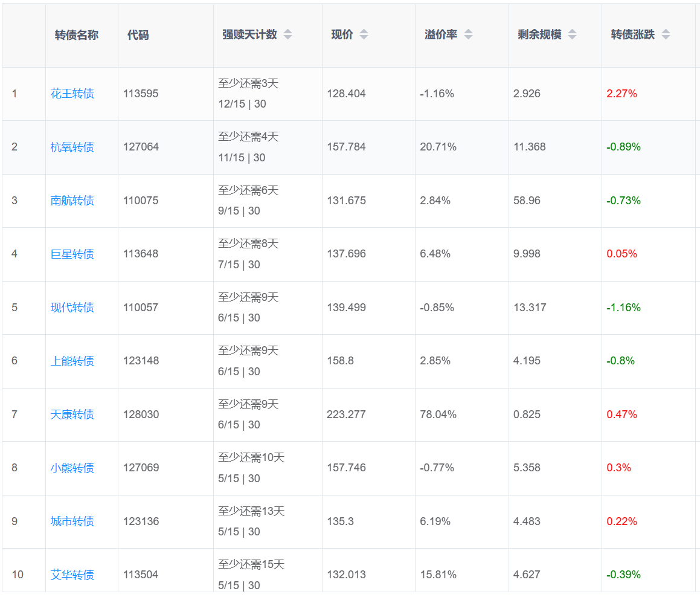Screen dimensions: 700x597
Task: Select the 现代转债 bond name
Action: [72, 308]
